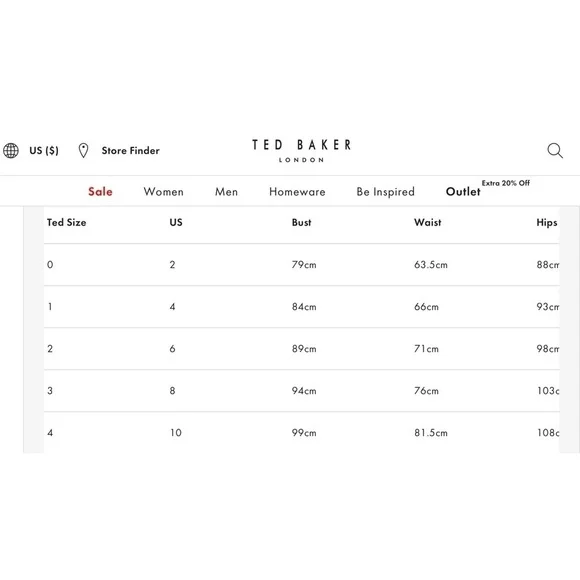Click the store location pin icon

84,151
